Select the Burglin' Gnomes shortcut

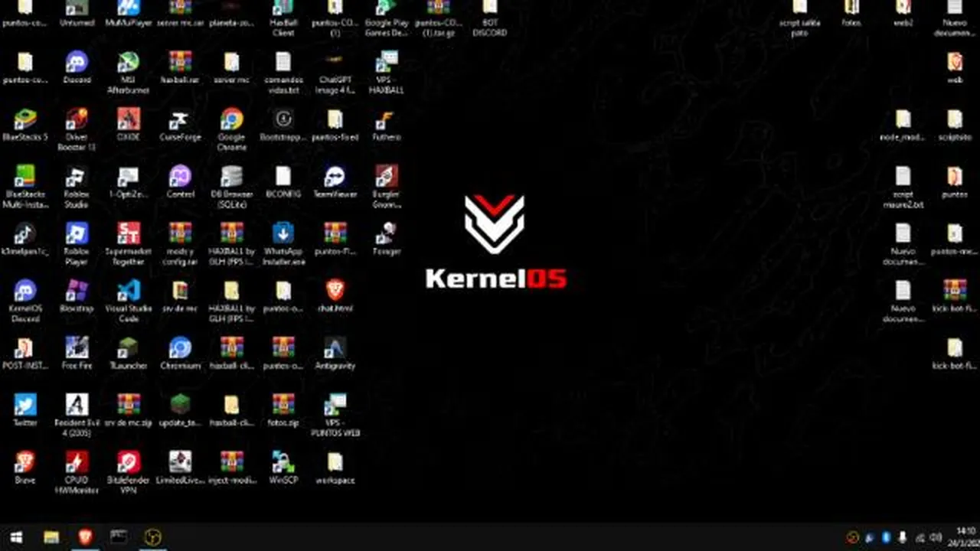[x=387, y=187]
